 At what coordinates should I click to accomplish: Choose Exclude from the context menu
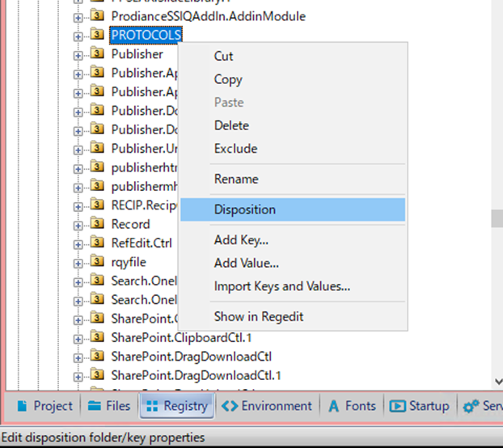coord(235,149)
